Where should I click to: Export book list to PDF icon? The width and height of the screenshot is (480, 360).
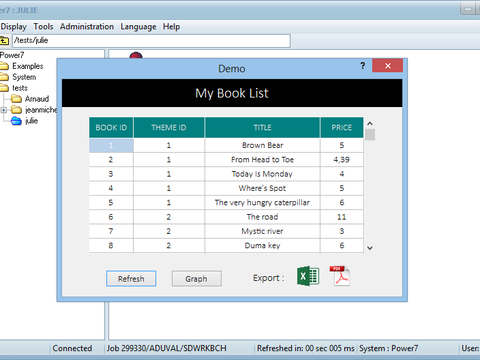point(340,276)
